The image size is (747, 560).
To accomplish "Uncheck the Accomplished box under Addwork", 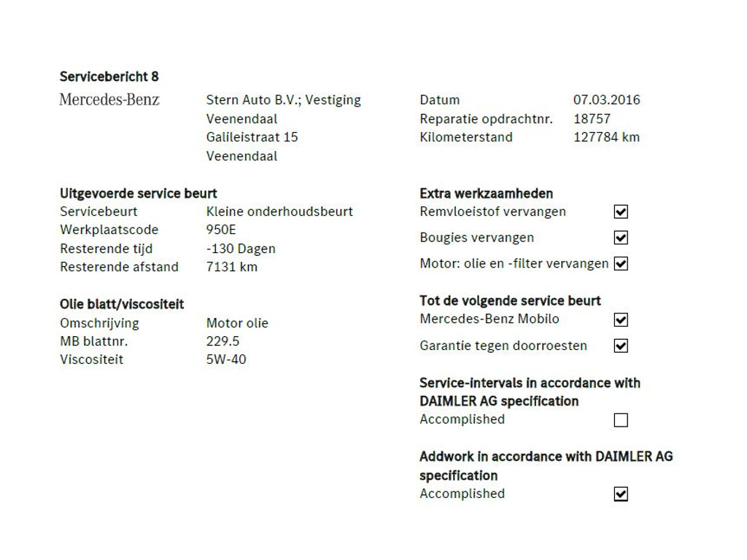I will pyautogui.click(x=621, y=494).
